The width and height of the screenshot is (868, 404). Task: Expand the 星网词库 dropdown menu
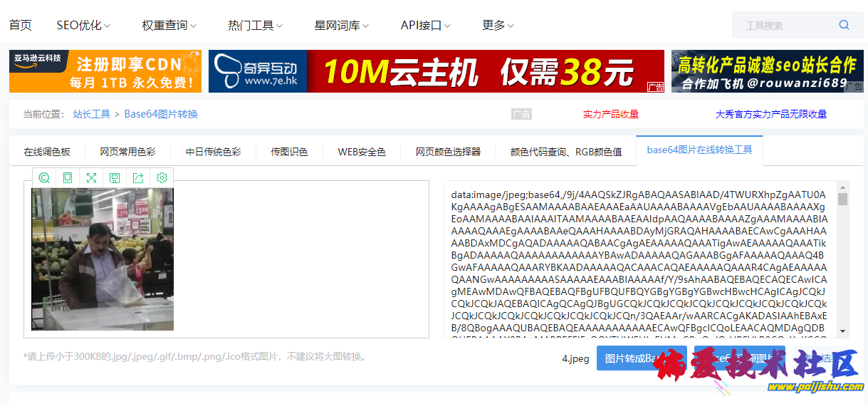[x=341, y=25]
